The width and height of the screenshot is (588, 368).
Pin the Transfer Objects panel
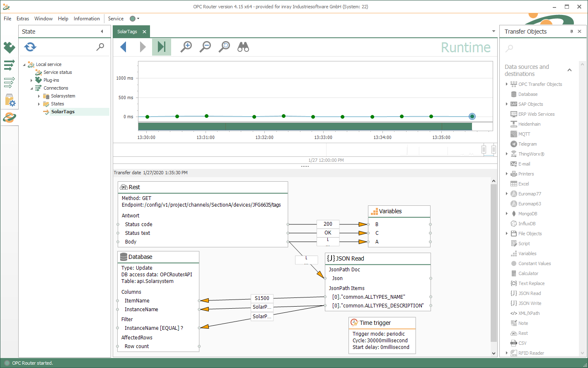coord(571,32)
